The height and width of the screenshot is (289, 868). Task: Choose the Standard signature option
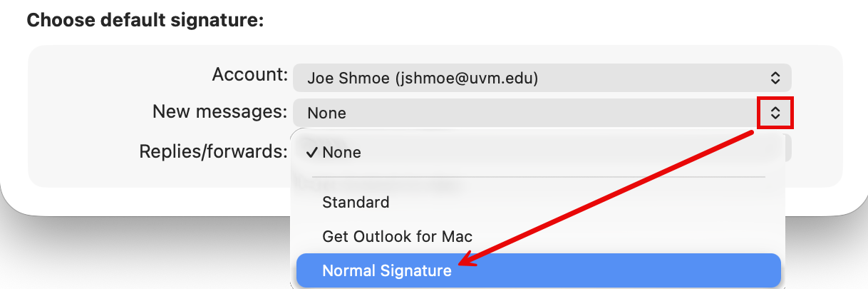(x=356, y=202)
